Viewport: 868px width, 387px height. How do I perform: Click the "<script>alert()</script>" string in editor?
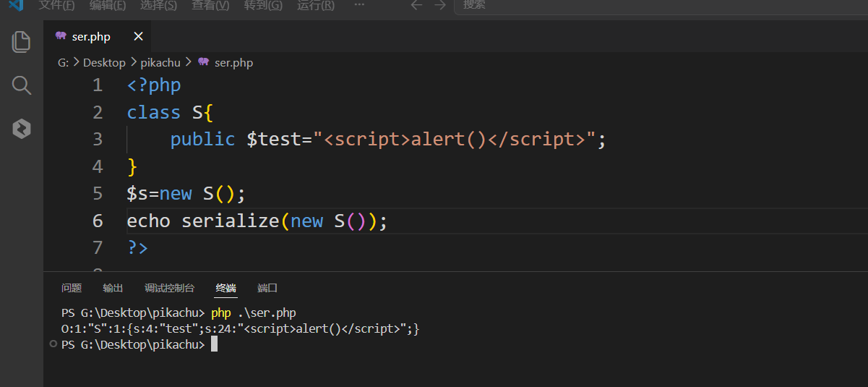pyautogui.click(x=454, y=139)
